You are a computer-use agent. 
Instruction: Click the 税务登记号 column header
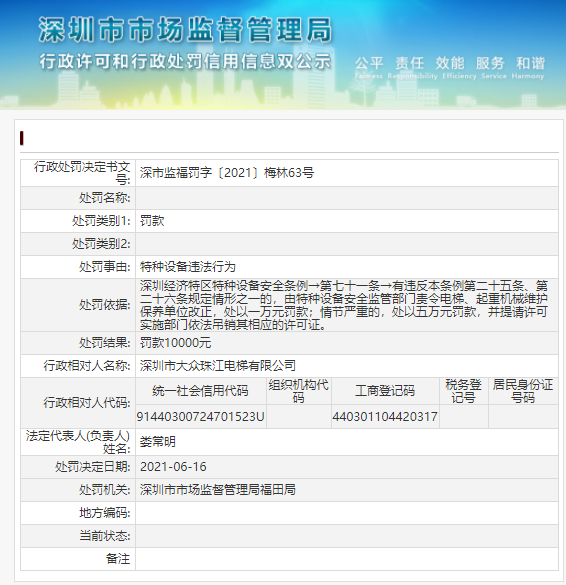[x=463, y=391]
